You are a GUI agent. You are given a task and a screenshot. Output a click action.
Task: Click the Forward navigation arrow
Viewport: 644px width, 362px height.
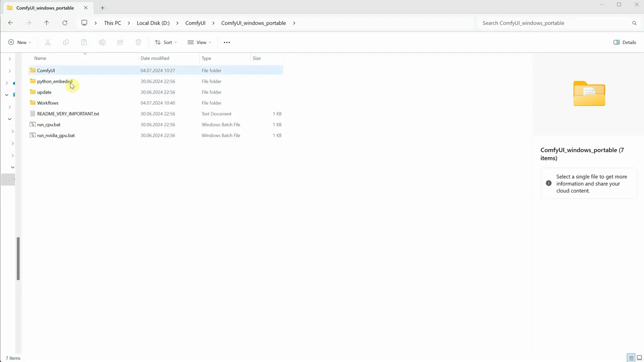(x=29, y=23)
